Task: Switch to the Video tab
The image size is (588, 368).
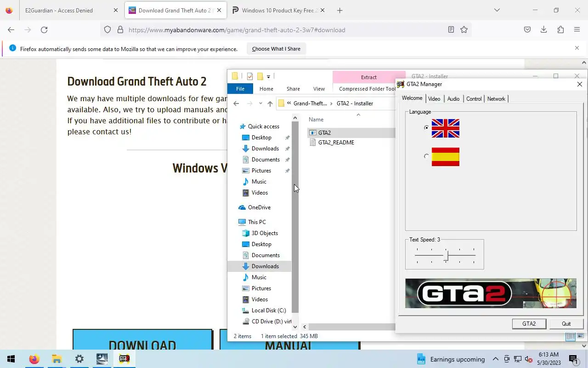Action: [434, 99]
